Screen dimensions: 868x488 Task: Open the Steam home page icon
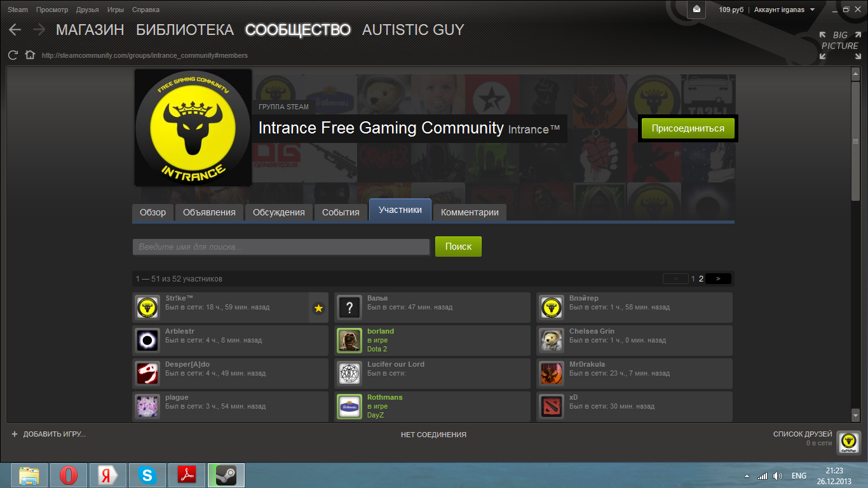pyautogui.click(x=29, y=55)
